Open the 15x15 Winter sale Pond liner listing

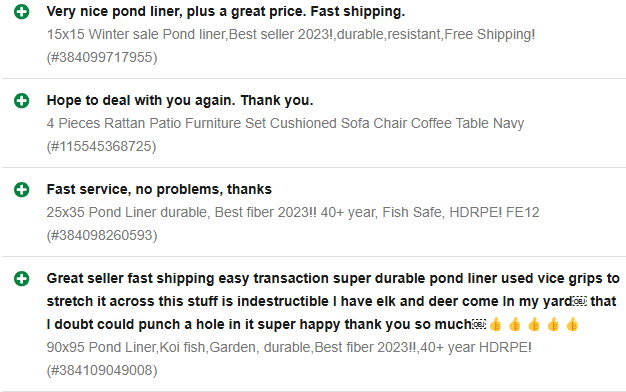pos(291,35)
